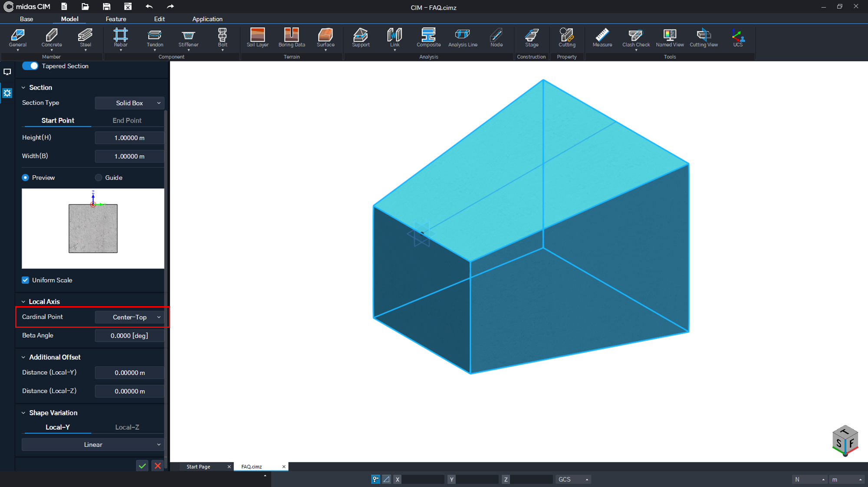Click the Height(H) input field
868x487 pixels.
coord(129,138)
